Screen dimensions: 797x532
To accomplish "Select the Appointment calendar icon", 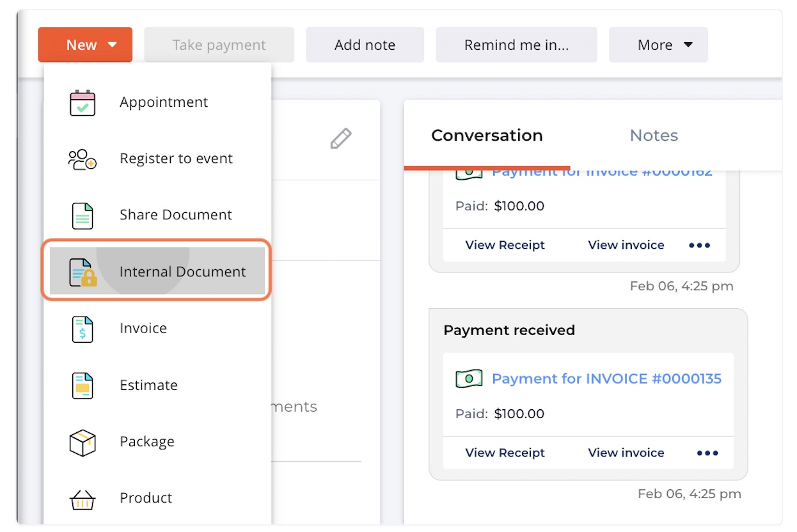I will (x=83, y=102).
